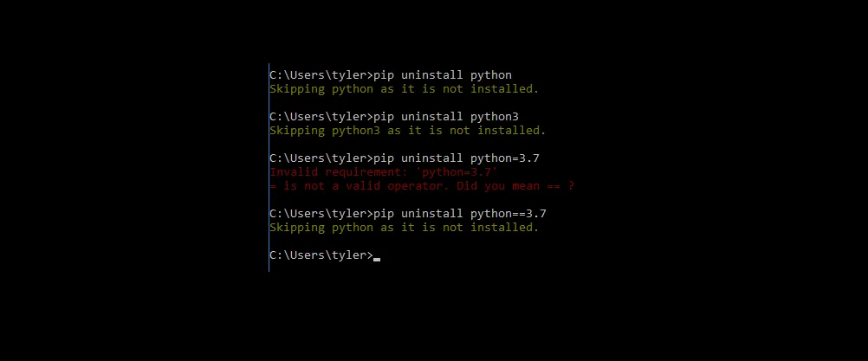Click the 'pip uninstall python3' command text
The width and height of the screenshot is (868, 361).
(446, 117)
